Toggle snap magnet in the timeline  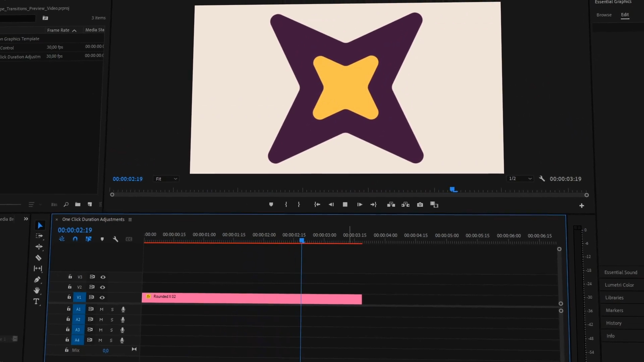(x=75, y=239)
